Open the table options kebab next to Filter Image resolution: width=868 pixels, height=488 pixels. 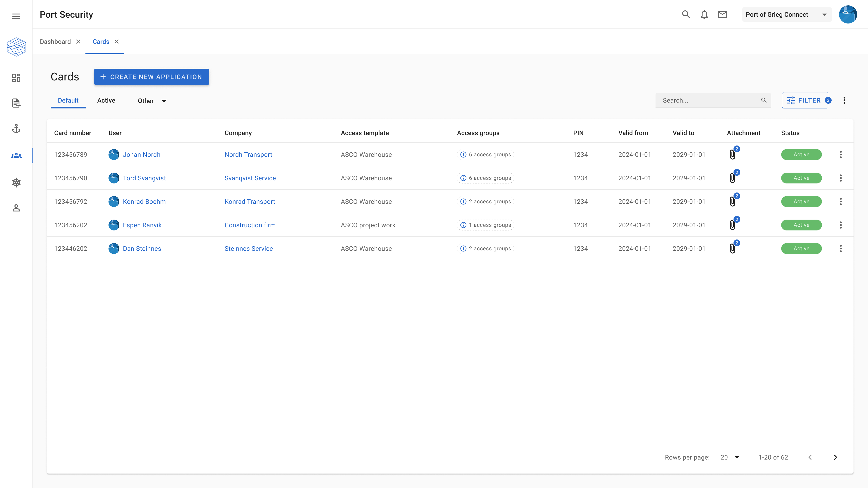point(844,100)
